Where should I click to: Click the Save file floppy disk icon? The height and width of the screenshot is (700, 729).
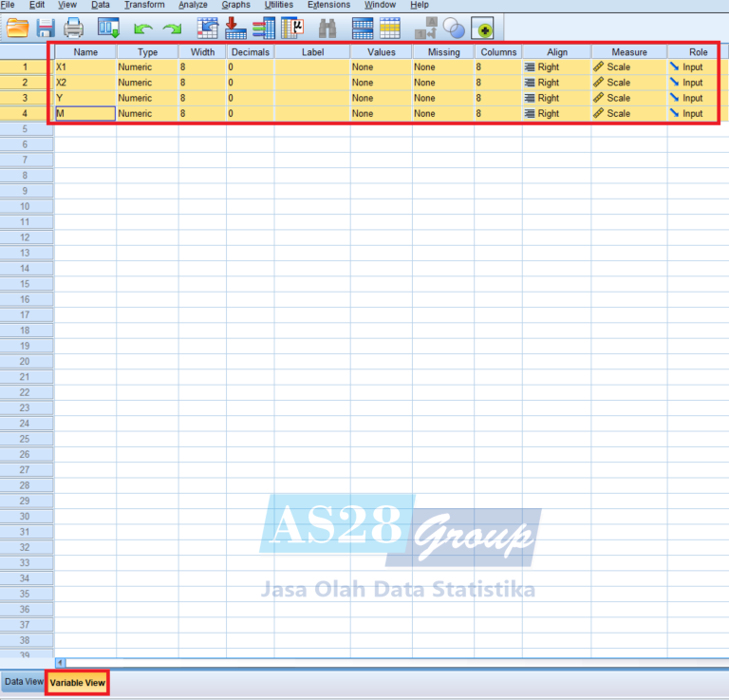point(45,28)
